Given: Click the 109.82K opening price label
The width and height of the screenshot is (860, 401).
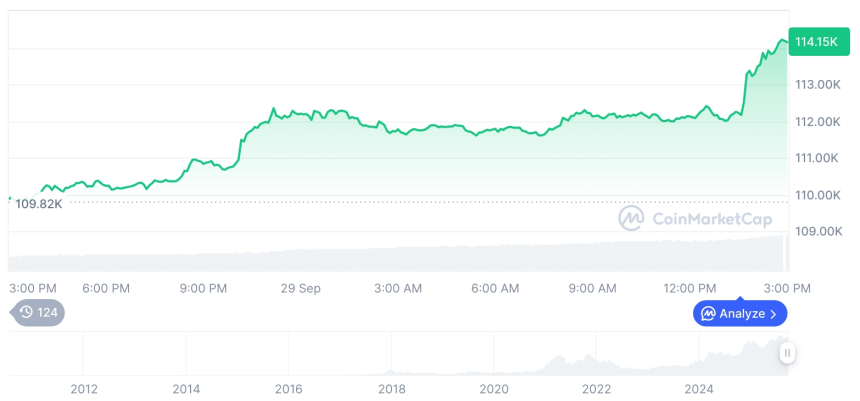Looking at the screenshot, I should (x=38, y=204).
